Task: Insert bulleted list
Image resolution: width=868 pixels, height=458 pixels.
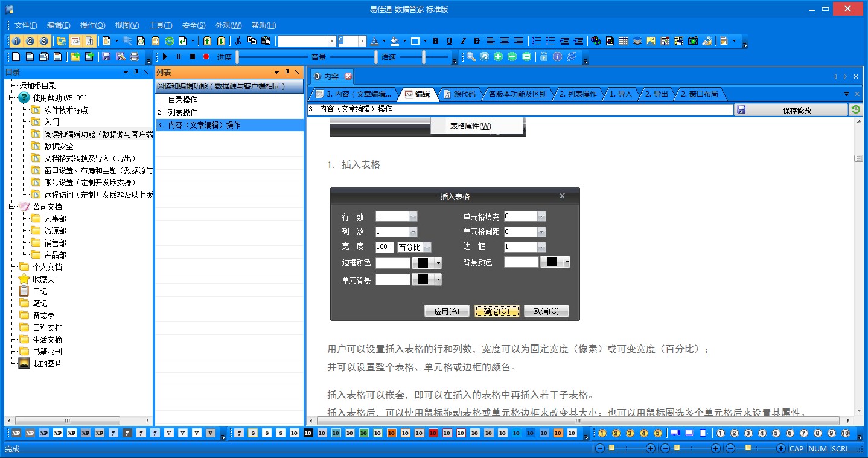Action: (550, 41)
